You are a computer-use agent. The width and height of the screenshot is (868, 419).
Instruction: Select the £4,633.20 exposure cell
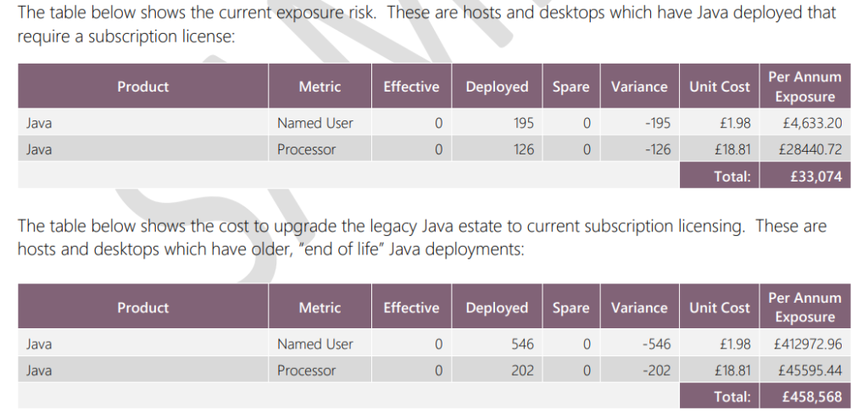tap(812, 123)
